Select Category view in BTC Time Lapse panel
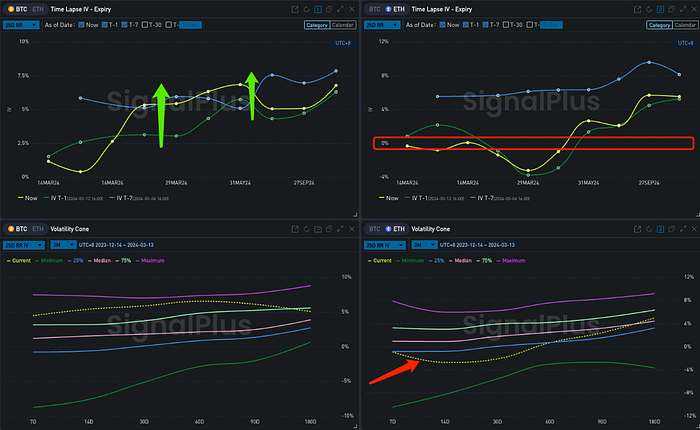The height and width of the screenshot is (430, 700). pyautogui.click(x=315, y=24)
